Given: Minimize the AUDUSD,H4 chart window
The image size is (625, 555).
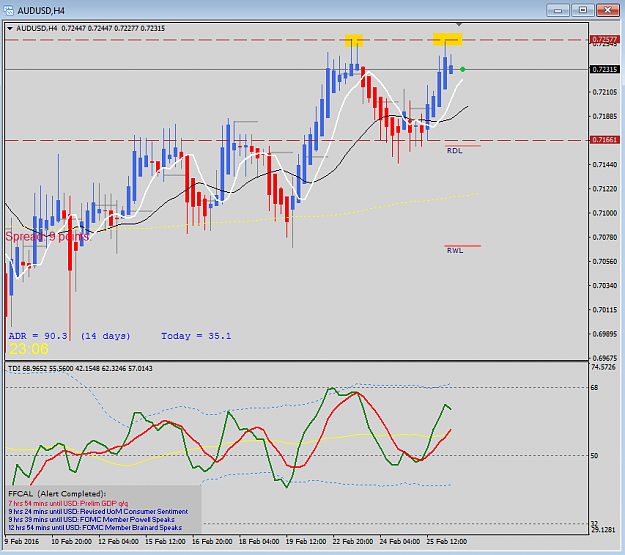Looking at the screenshot, I should tap(558, 10).
